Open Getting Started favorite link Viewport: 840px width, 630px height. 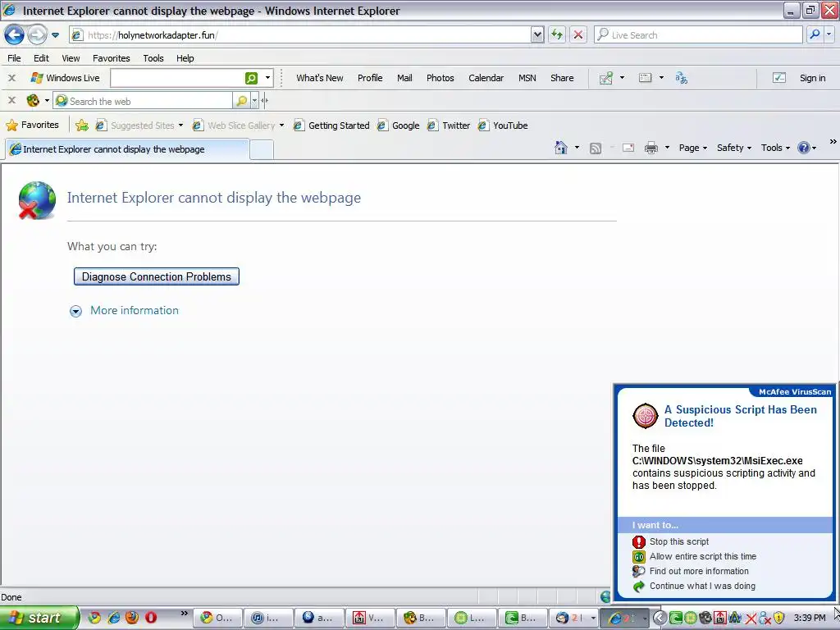click(331, 126)
